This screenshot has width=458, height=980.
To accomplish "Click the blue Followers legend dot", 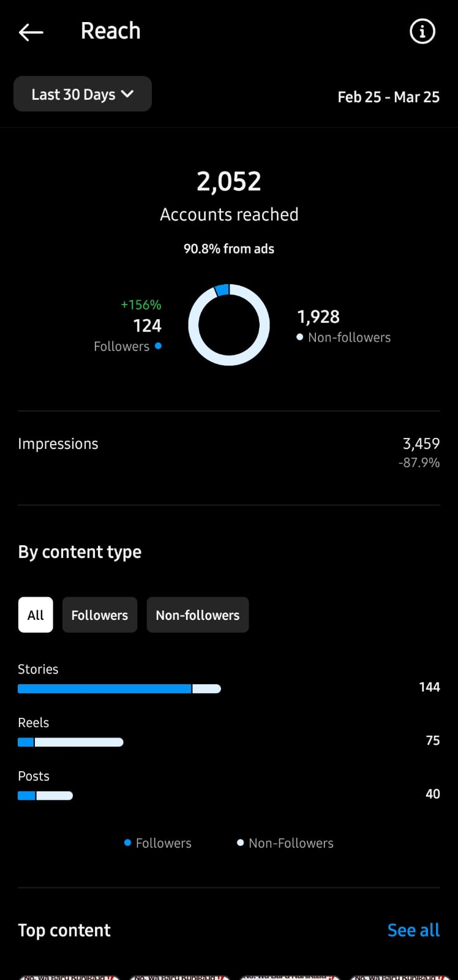I will click(x=127, y=843).
